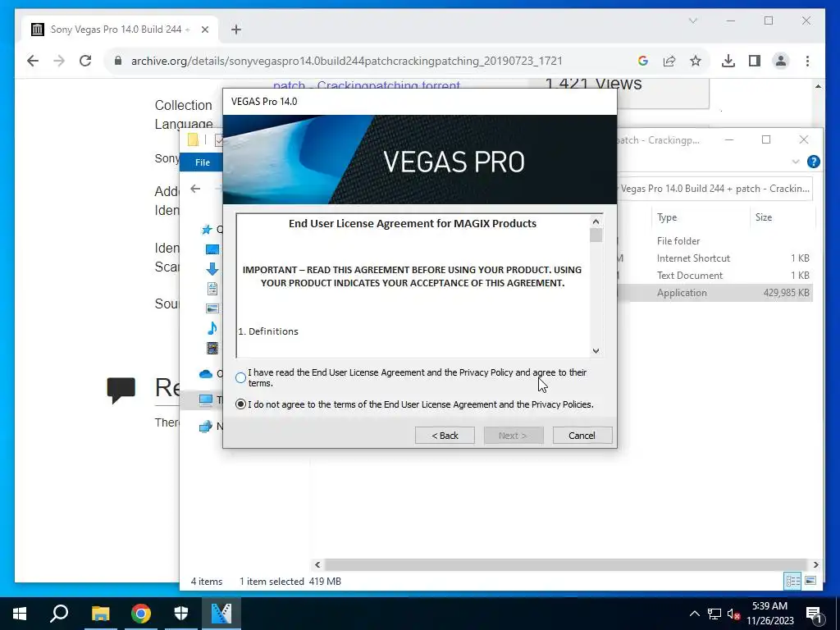Click the Chrome back arrow
Image resolution: width=840 pixels, height=630 pixels.
tap(33, 61)
